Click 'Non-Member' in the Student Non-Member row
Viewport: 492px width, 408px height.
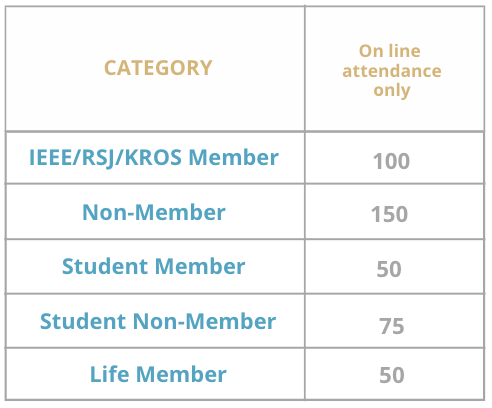pos(204,321)
